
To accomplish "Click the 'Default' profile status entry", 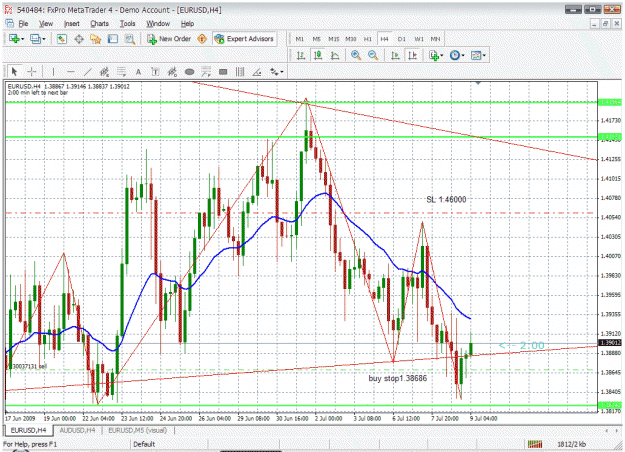I will point(144,444).
